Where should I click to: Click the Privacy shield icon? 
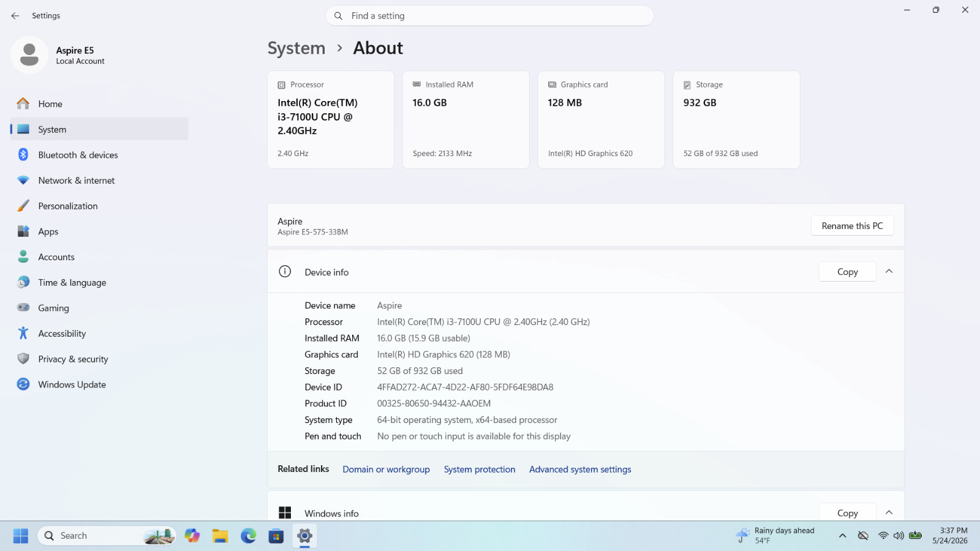[23, 359]
